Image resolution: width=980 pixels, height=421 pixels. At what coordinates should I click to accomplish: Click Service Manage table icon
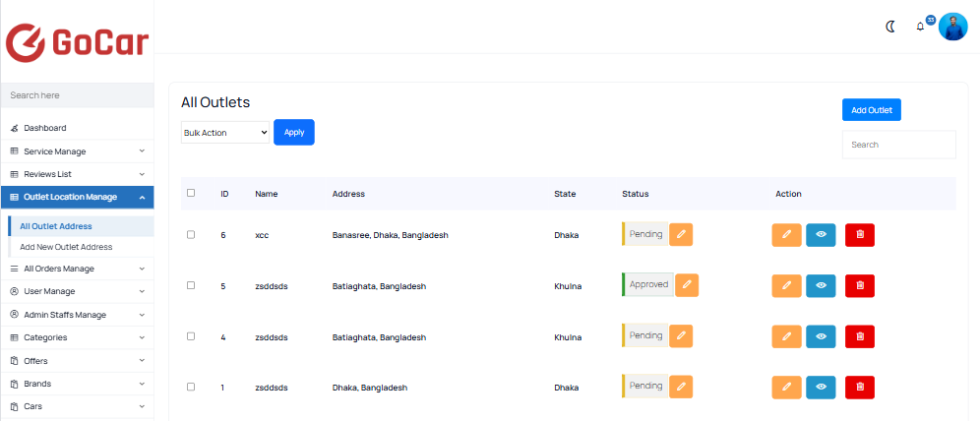pos(15,151)
